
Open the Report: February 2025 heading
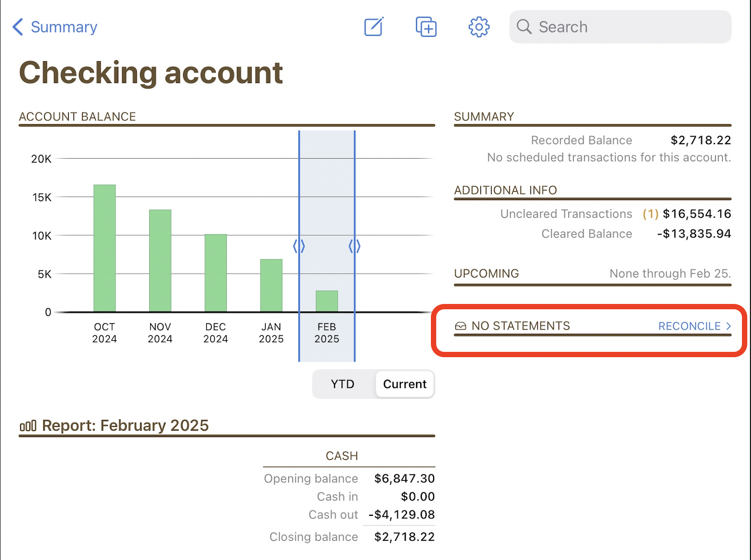click(x=125, y=426)
